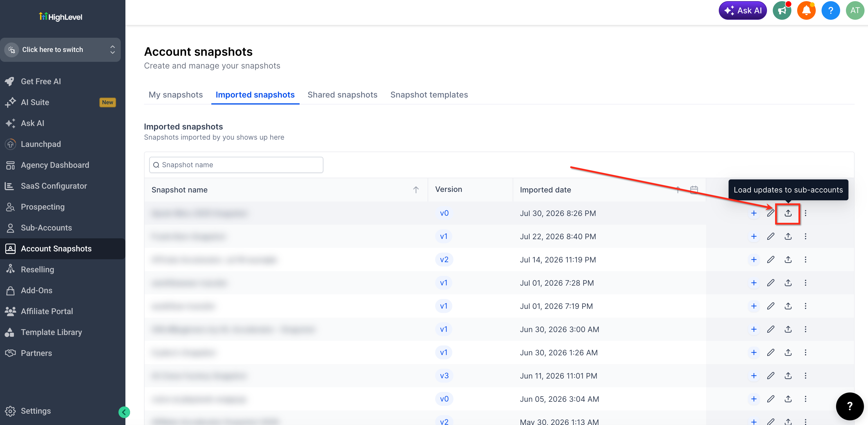Click plus icon for Jul 01 7:28 PM row

[x=753, y=283]
